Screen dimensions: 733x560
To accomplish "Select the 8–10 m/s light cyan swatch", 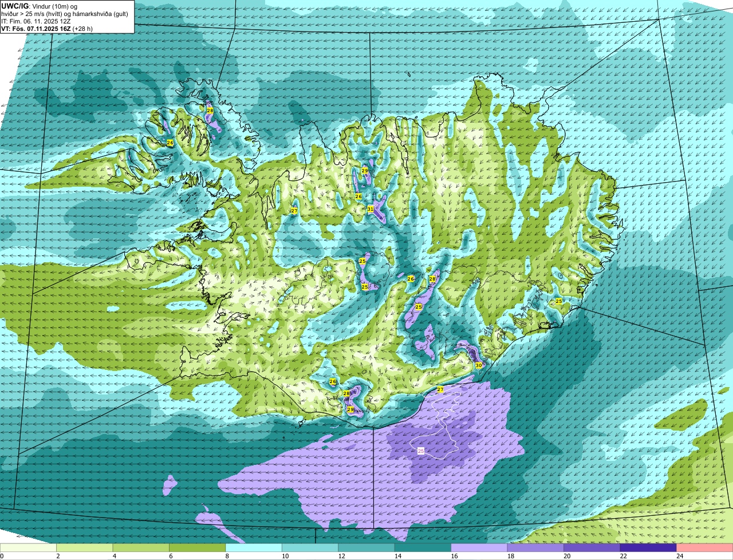I will pyautogui.click(x=254, y=547).
